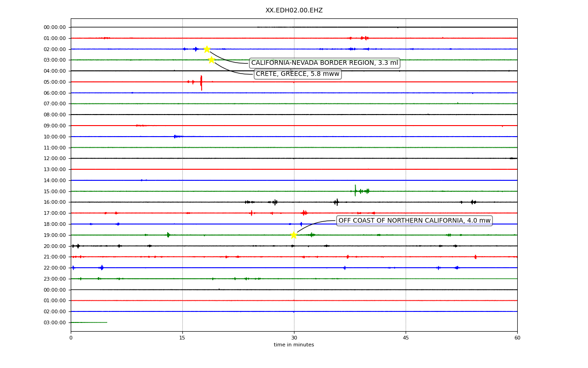Click the last 03:00:00 label at the bottom
The height and width of the screenshot is (368, 588).
pyautogui.click(x=55, y=322)
